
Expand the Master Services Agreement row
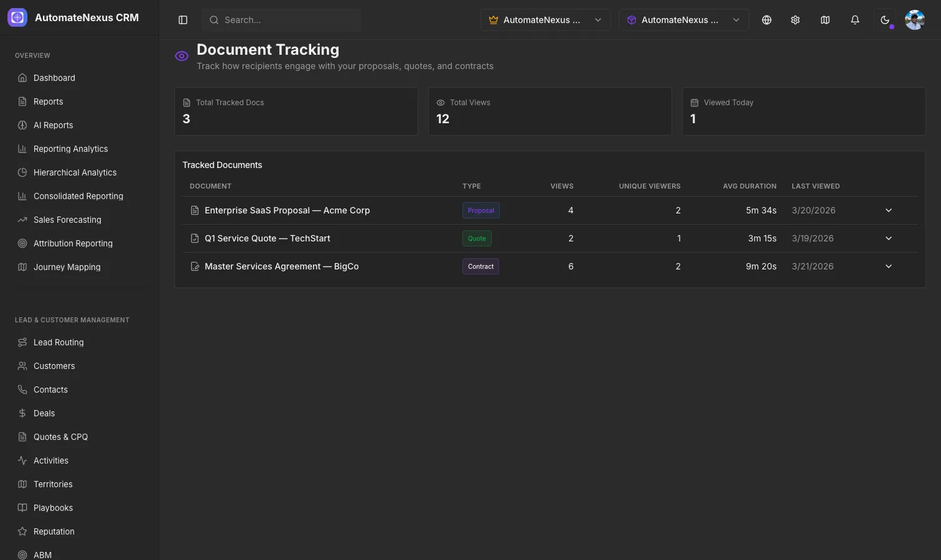(889, 266)
